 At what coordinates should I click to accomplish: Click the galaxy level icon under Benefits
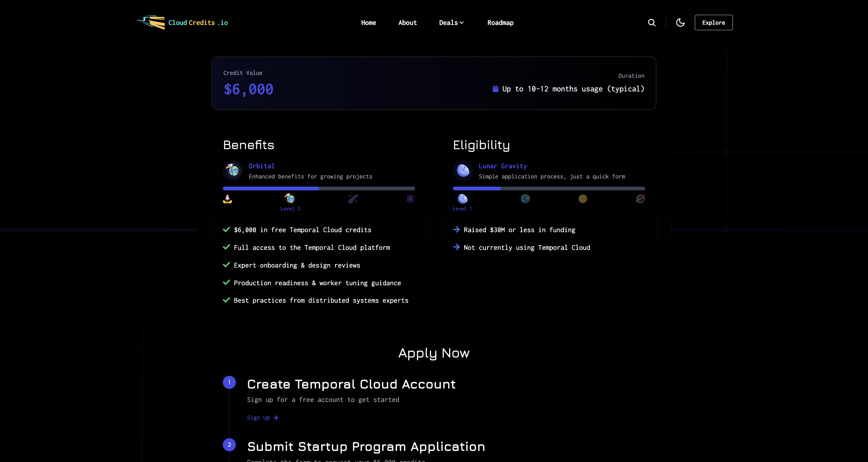(x=410, y=199)
